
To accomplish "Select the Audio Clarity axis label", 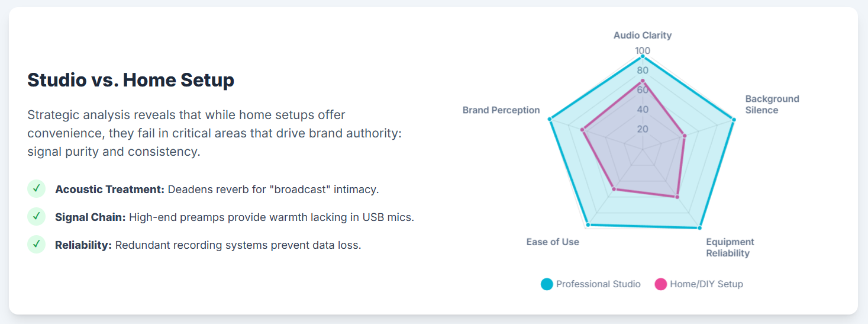I will pyautogui.click(x=643, y=36).
